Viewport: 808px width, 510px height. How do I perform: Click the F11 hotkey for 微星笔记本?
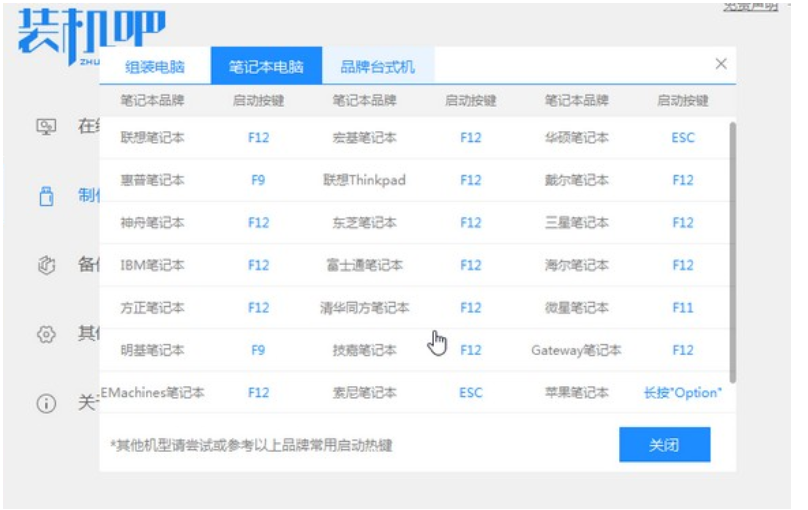682,308
